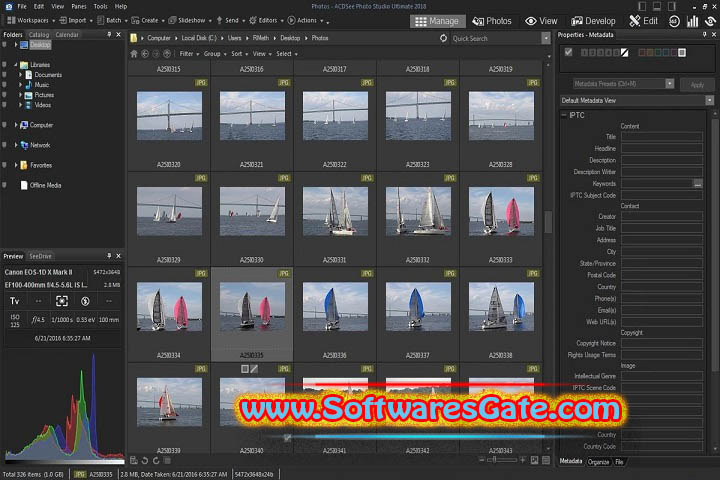Click the keywords picker button beside Keywords field
720x480 pixels.
pyautogui.click(x=698, y=184)
